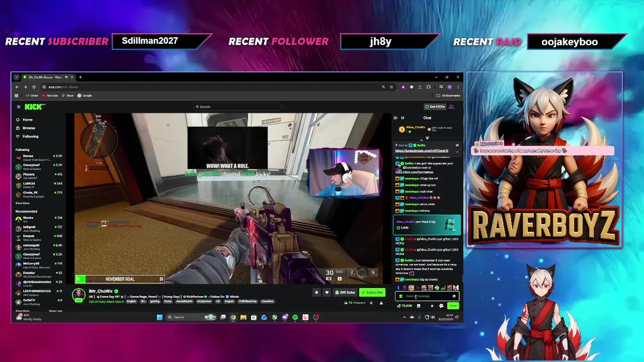644x362 pixels.
Task: Click into the Kick search field
Action: point(236,107)
